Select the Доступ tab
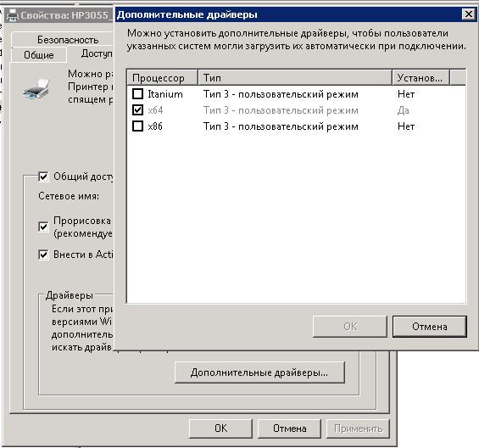Viewport: 479px width, 448px height. point(97,53)
